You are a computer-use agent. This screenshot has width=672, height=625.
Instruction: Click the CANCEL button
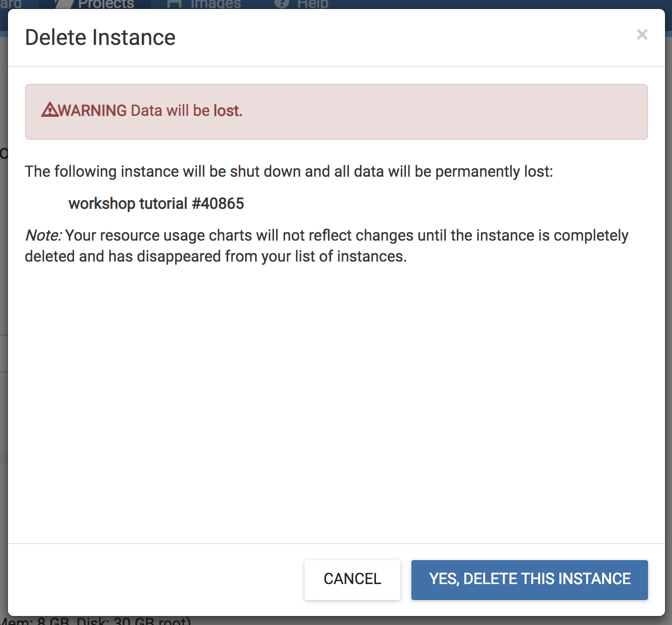pos(352,580)
